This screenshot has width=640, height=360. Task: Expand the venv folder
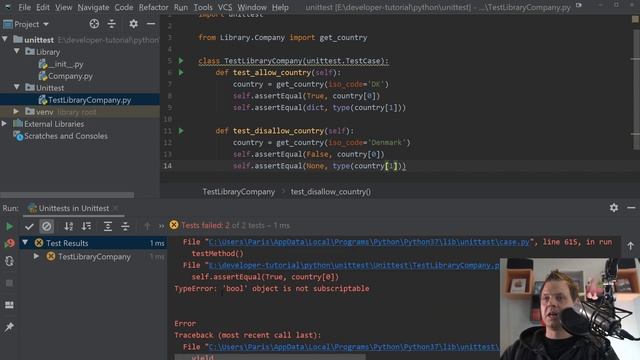16,111
